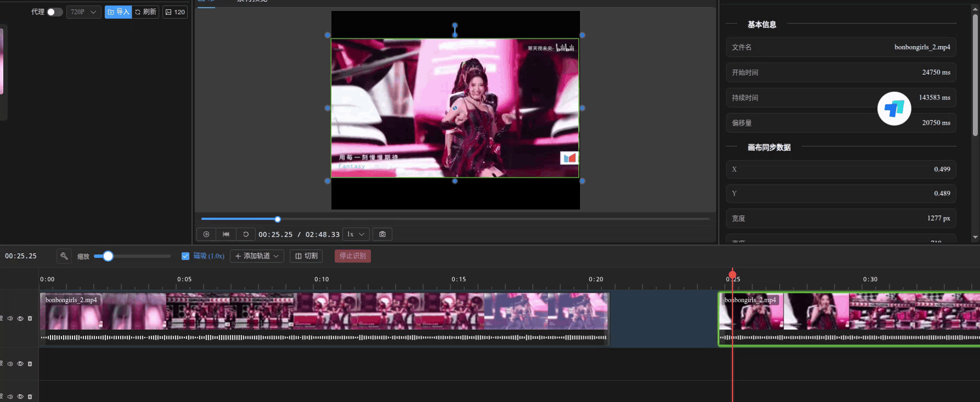Click the properties panel vertical scrollbar
Viewport: 980px width, 402px height.
click(975, 75)
